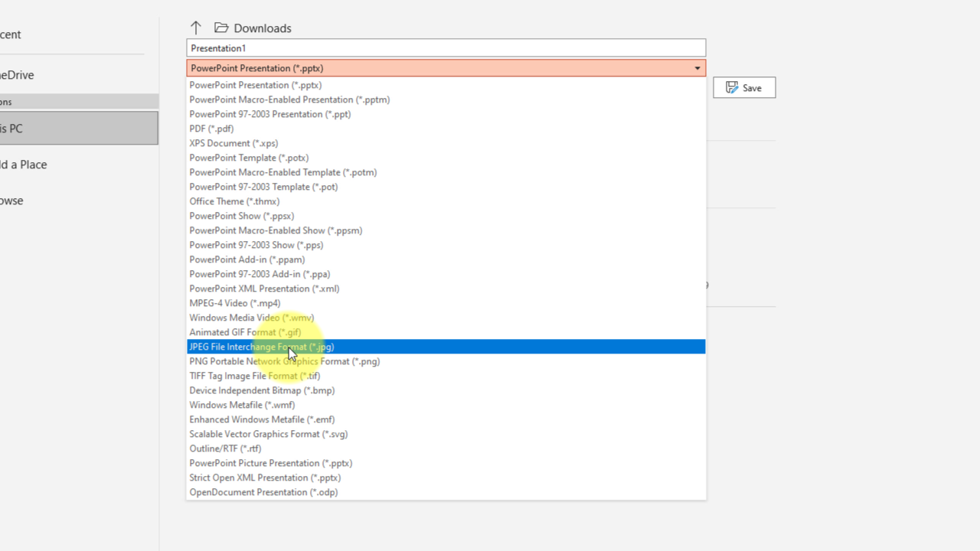
Task: Pick Outline/RTF (*.rtf)
Action: click(446, 448)
